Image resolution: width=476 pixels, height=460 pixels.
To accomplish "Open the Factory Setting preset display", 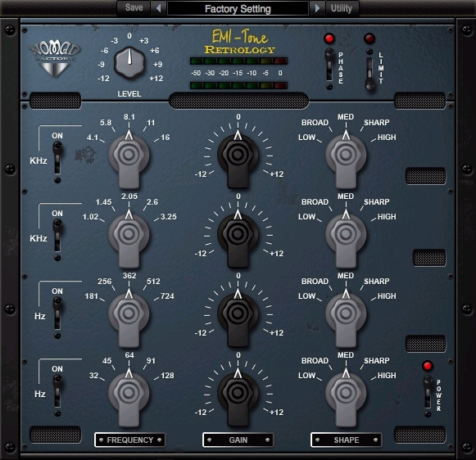I will 238,8.
